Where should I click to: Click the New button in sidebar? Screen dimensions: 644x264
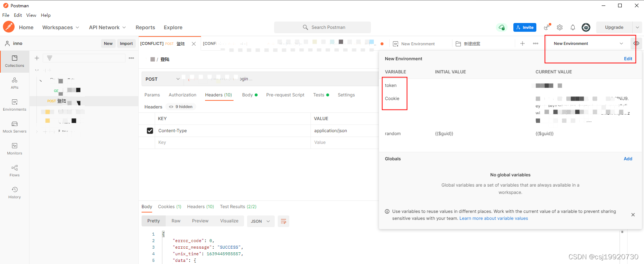tap(108, 43)
